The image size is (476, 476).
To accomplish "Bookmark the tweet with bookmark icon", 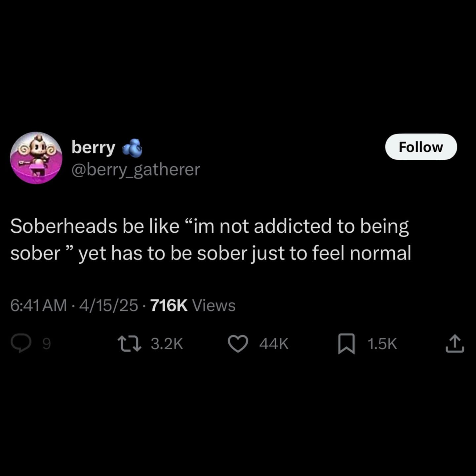I will (346, 344).
